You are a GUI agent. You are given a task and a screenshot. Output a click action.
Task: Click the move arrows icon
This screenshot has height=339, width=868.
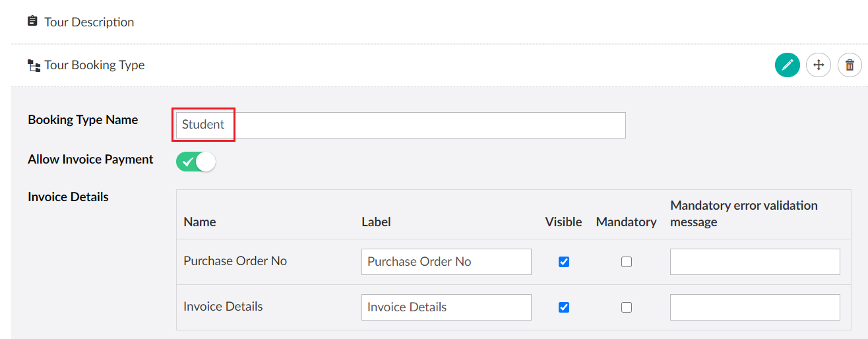tap(819, 65)
